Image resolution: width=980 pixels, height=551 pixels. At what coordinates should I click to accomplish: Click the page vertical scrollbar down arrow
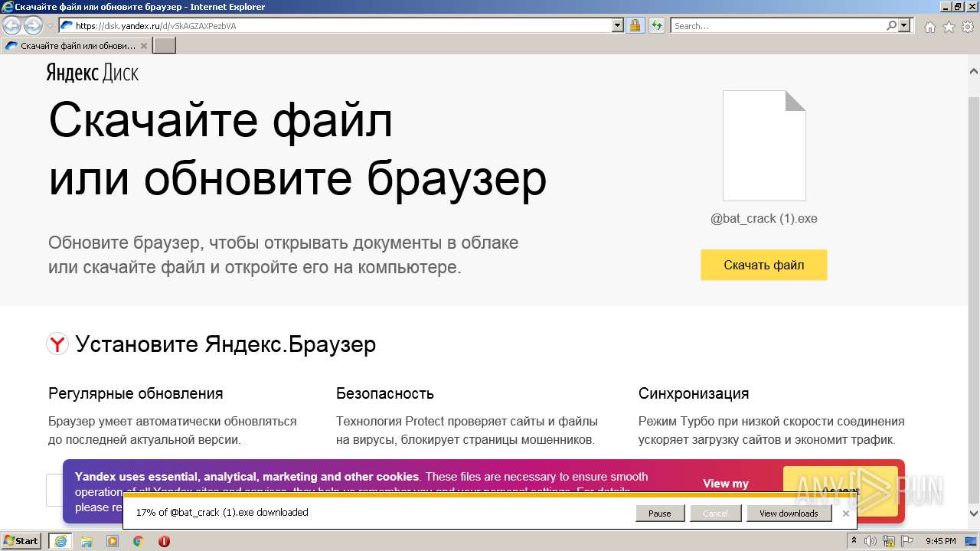974,514
